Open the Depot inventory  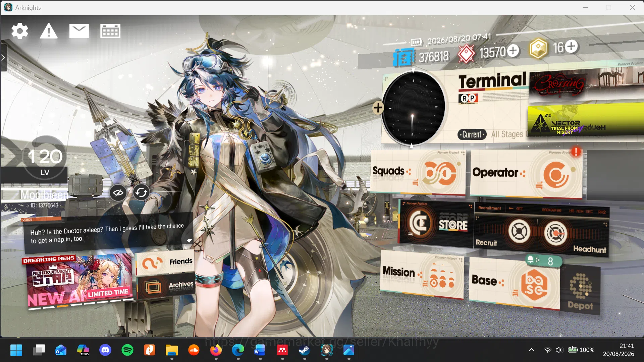[580, 290]
